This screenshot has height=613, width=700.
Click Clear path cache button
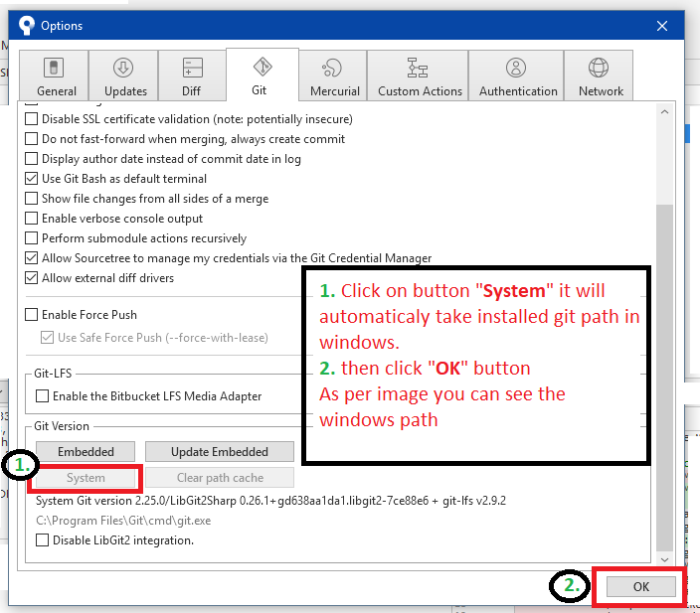219,478
